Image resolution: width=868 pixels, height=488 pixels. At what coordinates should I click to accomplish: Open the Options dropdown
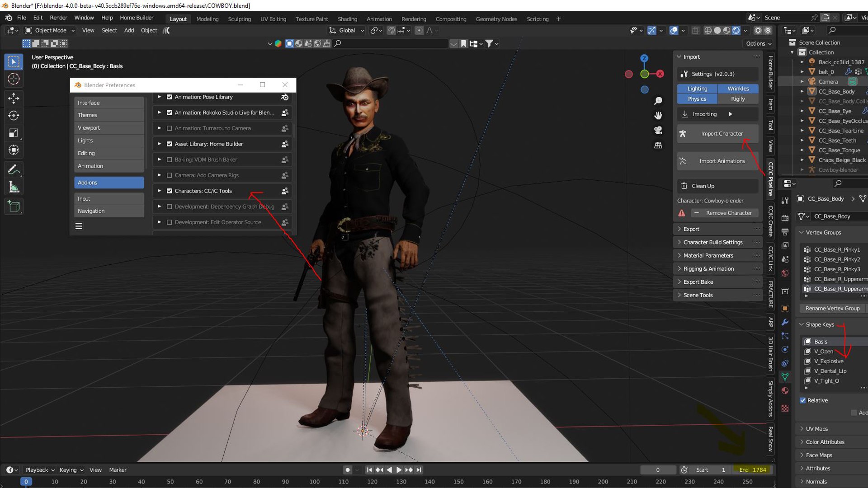(759, 43)
